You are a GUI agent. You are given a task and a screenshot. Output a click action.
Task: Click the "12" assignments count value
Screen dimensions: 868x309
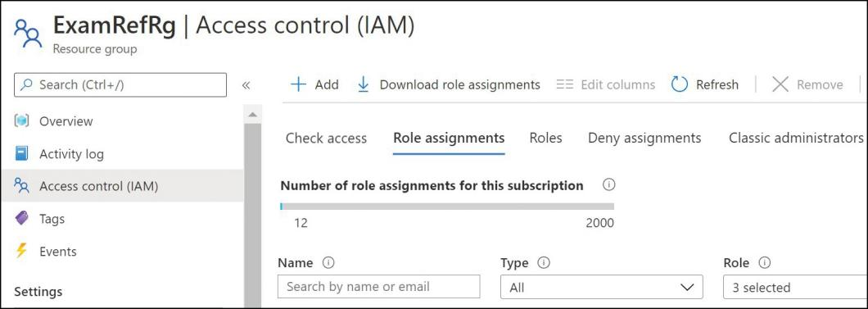pyautogui.click(x=301, y=223)
